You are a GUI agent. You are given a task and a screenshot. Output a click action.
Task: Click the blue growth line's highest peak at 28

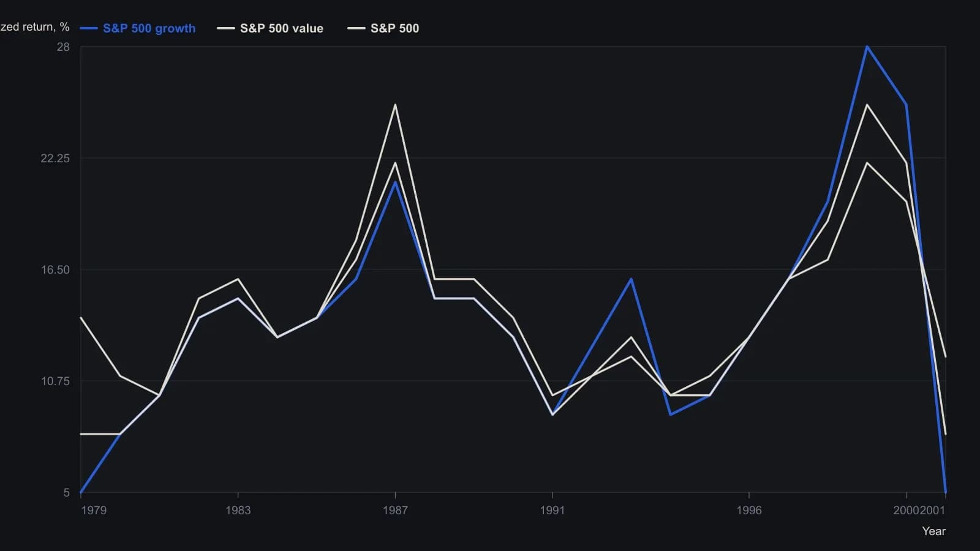(867, 47)
